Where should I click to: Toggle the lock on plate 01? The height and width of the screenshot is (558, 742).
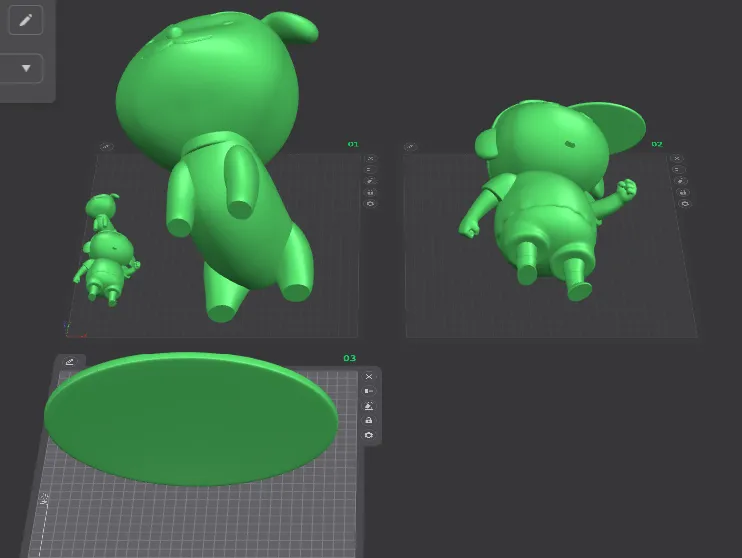371,192
